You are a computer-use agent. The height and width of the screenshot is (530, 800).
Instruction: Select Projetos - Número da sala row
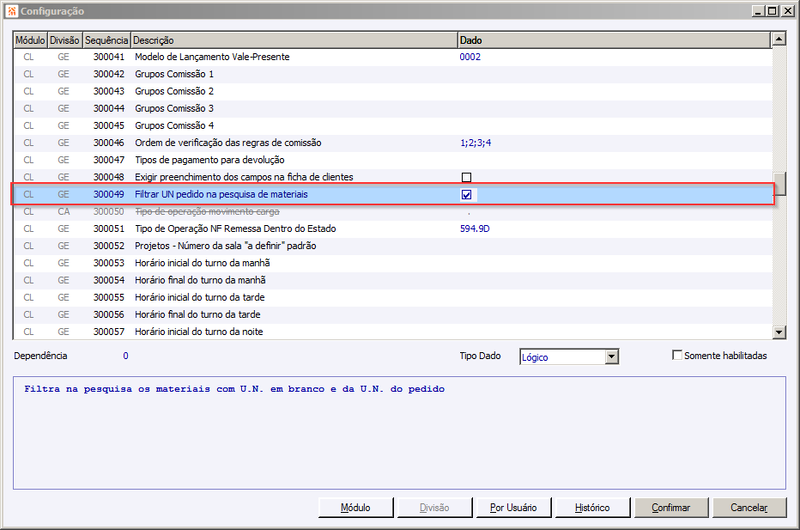[x=392, y=246]
